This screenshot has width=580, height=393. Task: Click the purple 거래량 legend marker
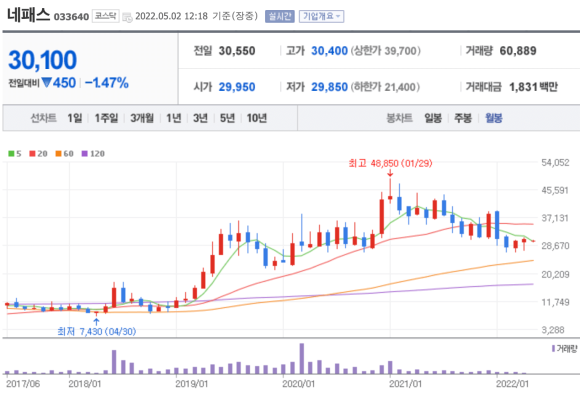pos(553,348)
